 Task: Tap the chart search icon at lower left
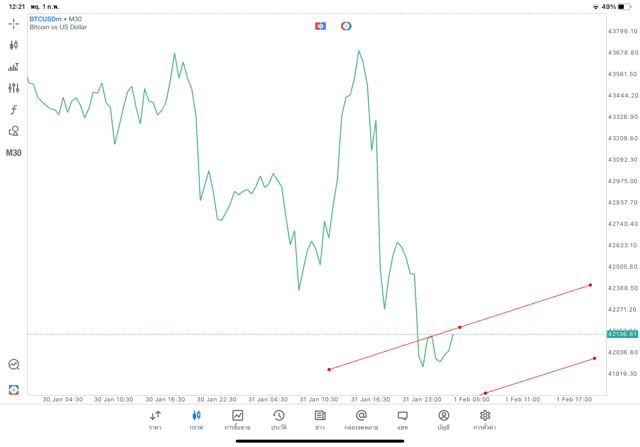(x=14, y=365)
